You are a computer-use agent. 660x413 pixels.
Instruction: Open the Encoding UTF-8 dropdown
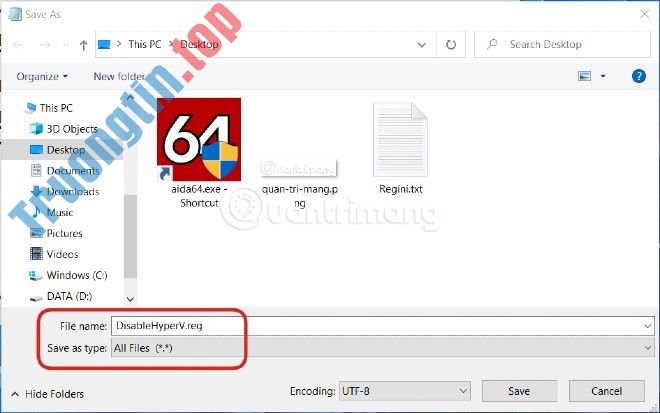(x=405, y=391)
